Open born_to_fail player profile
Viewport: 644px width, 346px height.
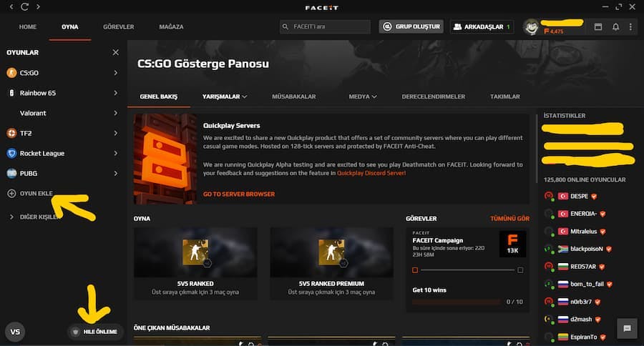587,284
